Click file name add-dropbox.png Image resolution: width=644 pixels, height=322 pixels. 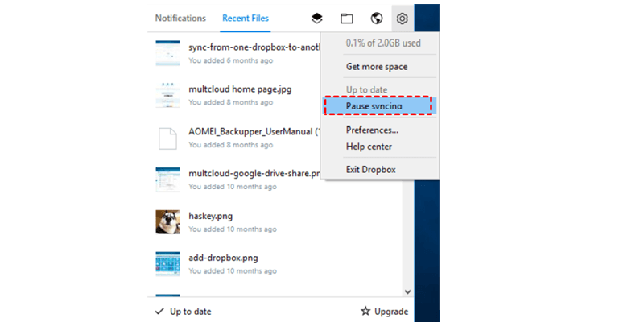click(223, 258)
